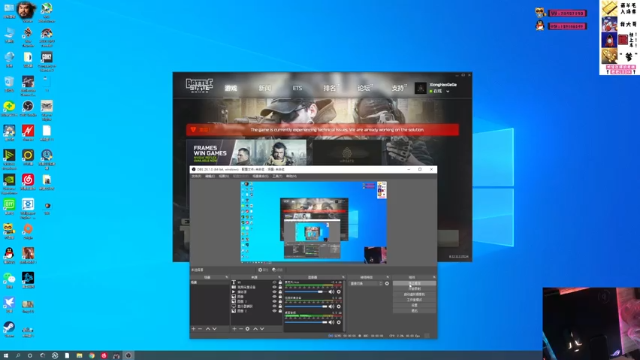
Task: Open the scene transition properties gear icon
Action: [x=387, y=283]
